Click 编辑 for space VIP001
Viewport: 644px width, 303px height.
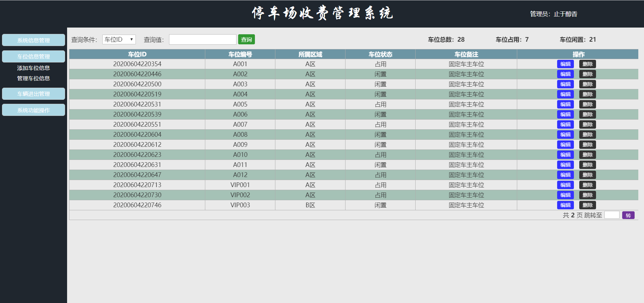566,185
